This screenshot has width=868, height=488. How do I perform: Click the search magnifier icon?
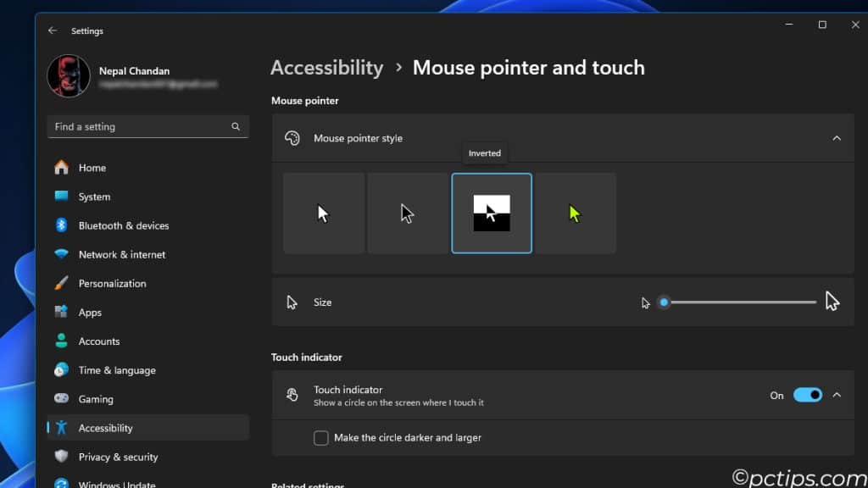click(x=236, y=126)
